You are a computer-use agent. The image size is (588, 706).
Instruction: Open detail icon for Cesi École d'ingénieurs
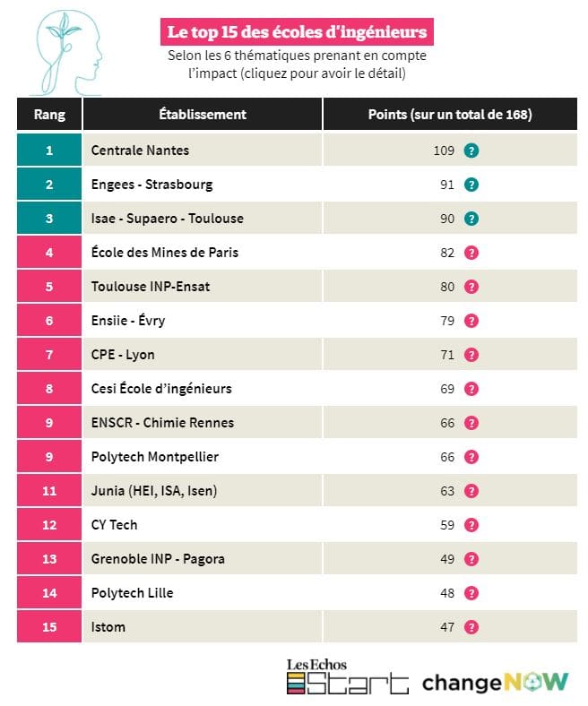point(471,389)
